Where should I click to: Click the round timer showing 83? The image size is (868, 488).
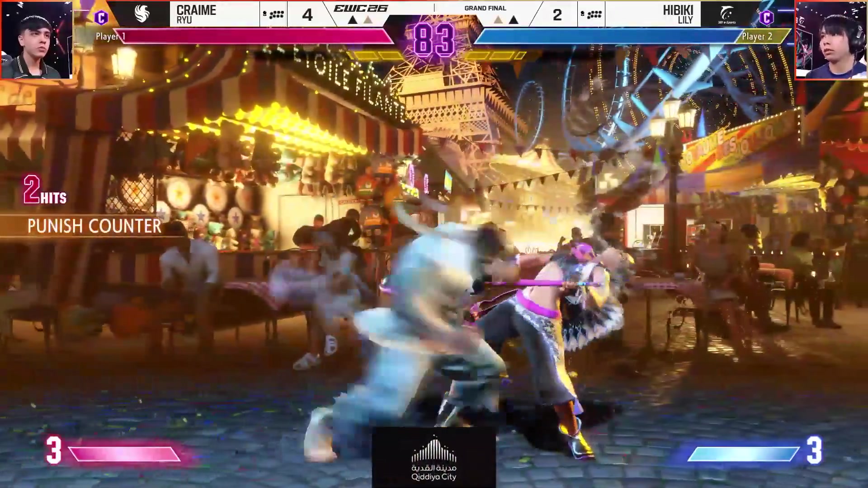click(434, 40)
